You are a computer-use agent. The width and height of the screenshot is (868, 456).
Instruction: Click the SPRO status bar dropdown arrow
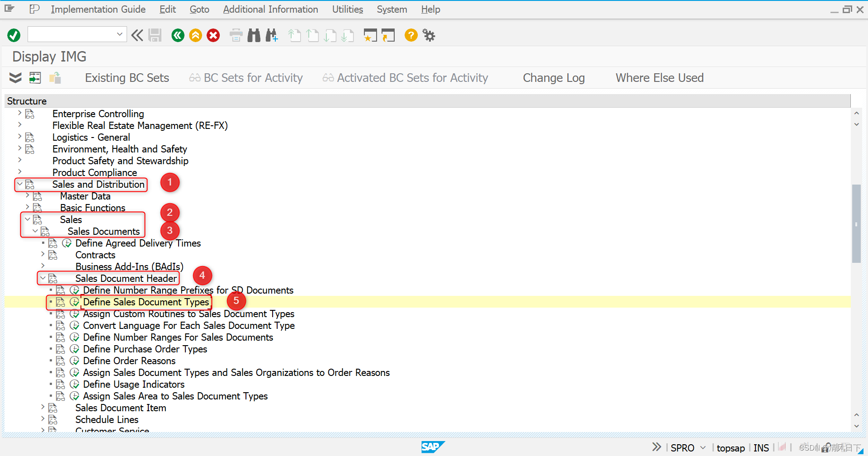tap(703, 447)
